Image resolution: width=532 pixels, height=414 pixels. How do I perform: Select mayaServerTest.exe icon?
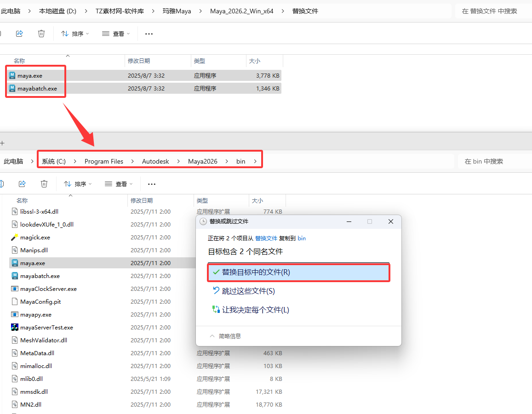(15, 328)
